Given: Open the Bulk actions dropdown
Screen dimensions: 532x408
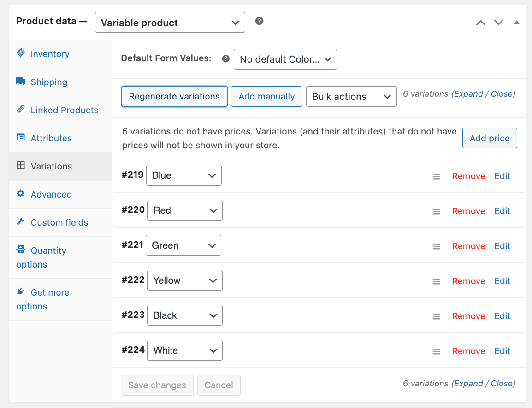Looking at the screenshot, I should pyautogui.click(x=351, y=97).
